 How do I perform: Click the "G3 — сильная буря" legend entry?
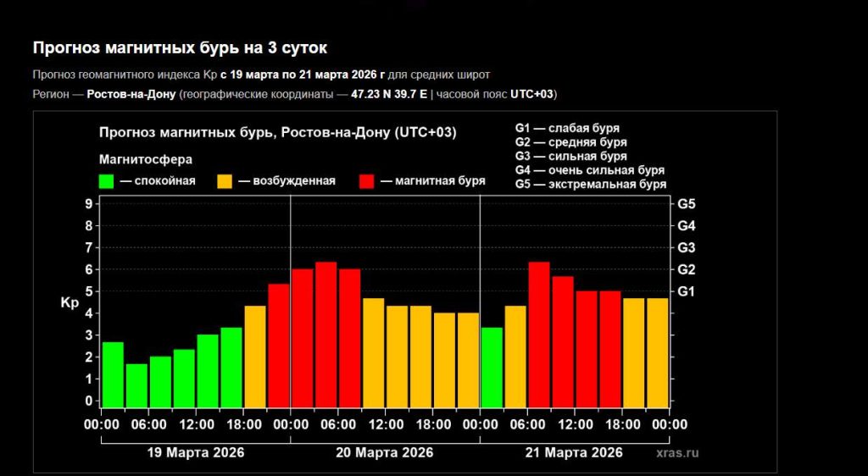coord(571,156)
